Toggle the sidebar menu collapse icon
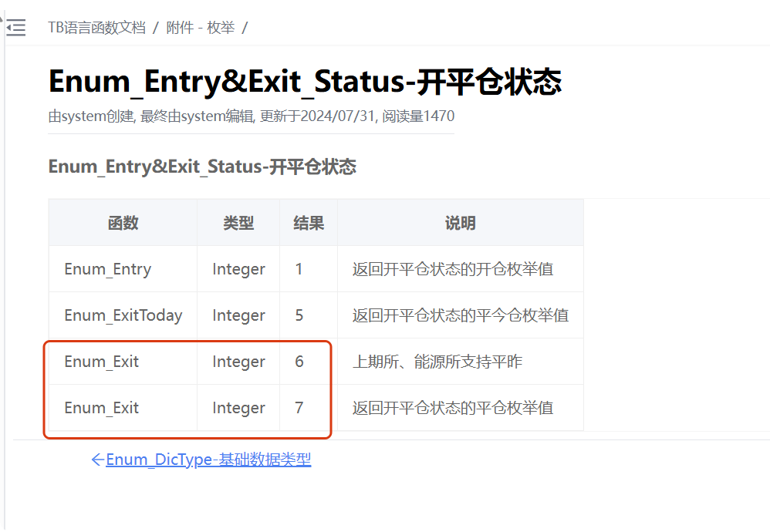Image resolution: width=770 pixels, height=532 pixels. coord(15,28)
